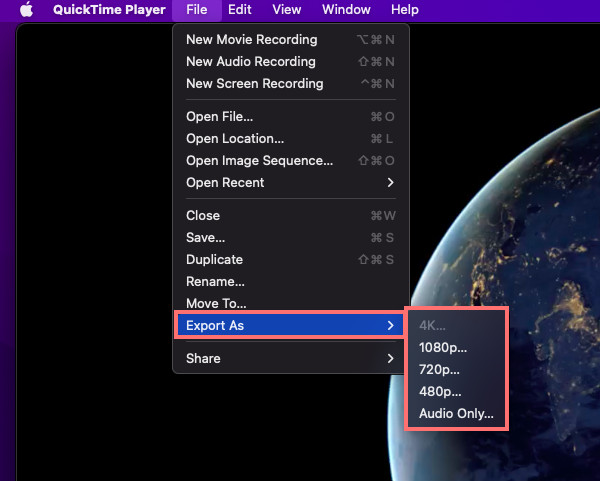The image size is (600, 481).
Task: Expand the Export As submenu
Action: click(291, 326)
